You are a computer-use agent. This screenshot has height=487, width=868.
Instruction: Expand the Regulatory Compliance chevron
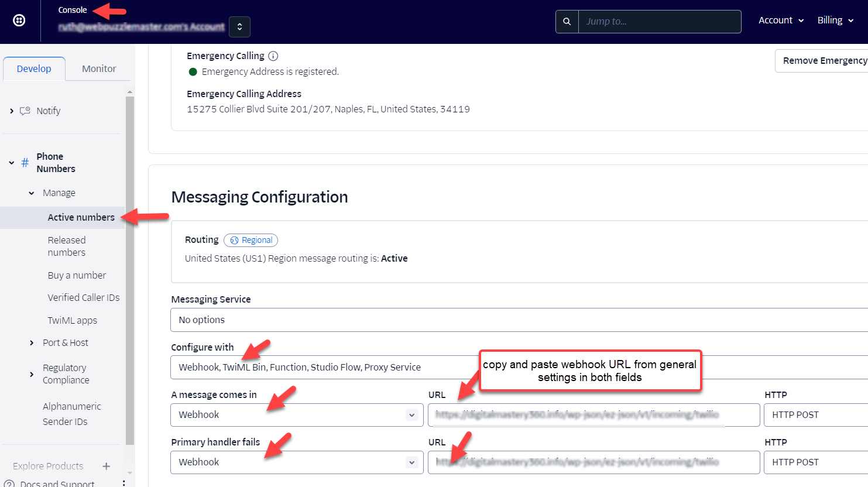point(32,374)
